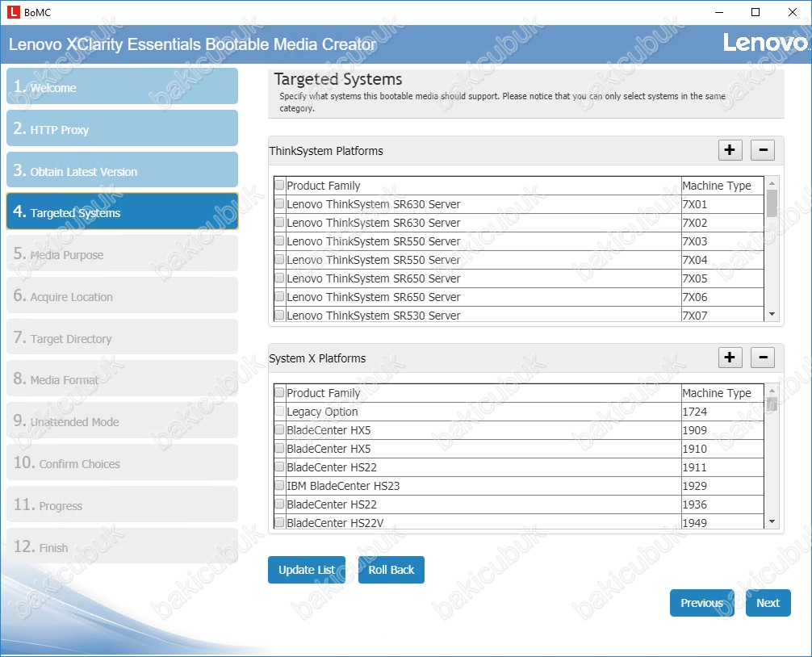This screenshot has height=657, width=812.
Task: Open step 9 Unattended Mode
Action: 122,421
